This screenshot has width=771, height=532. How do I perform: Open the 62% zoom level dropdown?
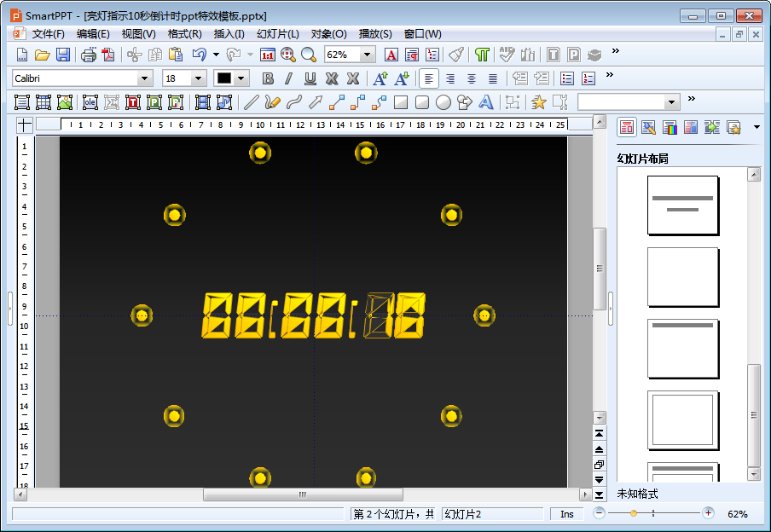[367, 55]
